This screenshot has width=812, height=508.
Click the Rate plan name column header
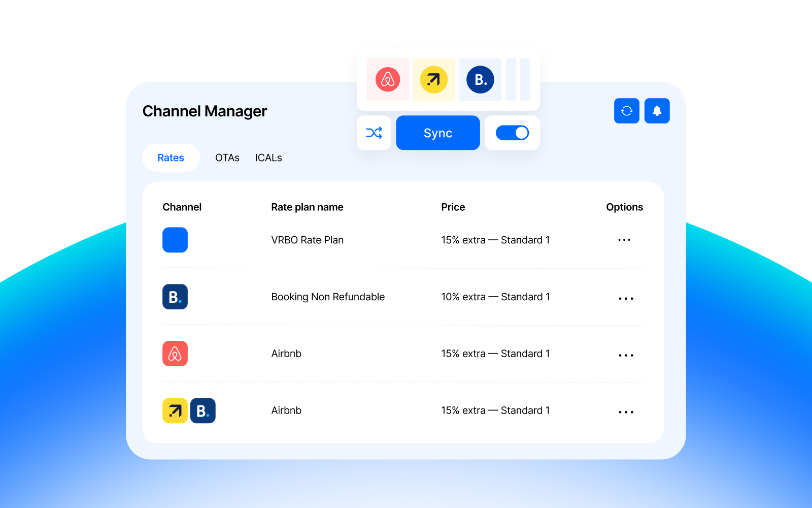tap(308, 207)
